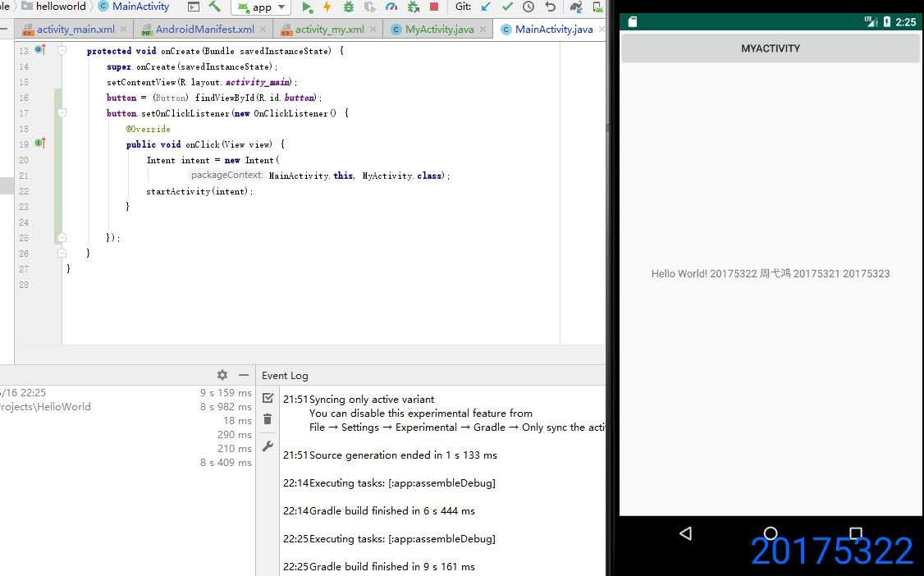Tap the emulator Home circle button

771,533
